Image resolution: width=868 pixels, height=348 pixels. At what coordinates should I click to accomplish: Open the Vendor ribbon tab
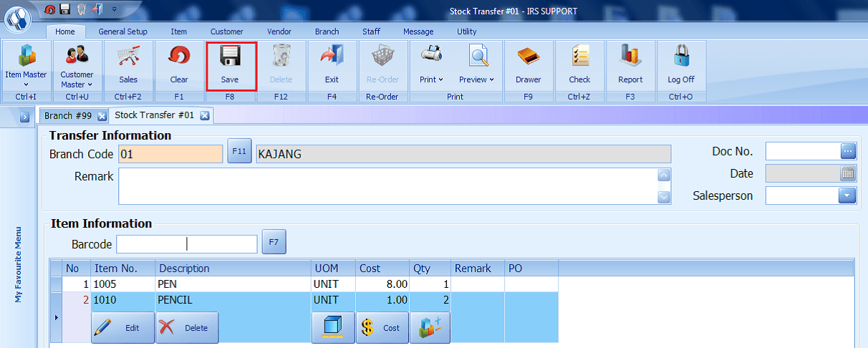[x=279, y=32]
